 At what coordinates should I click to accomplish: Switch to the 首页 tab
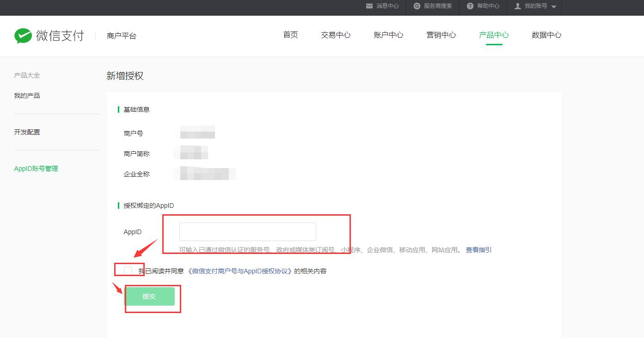(290, 35)
